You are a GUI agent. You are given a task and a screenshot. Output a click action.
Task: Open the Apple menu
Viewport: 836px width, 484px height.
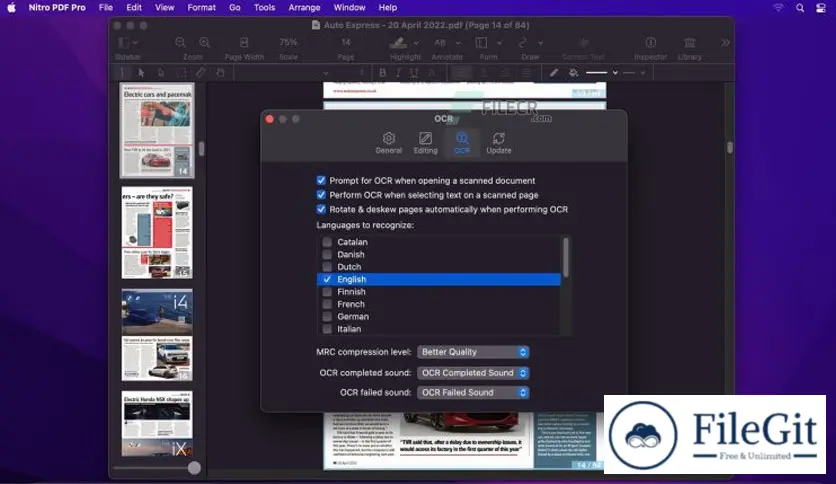point(11,8)
